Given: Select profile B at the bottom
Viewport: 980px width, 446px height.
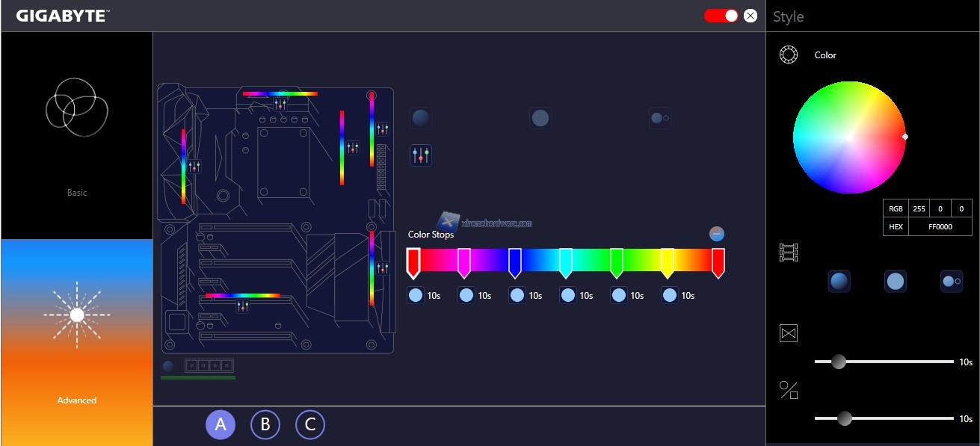Looking at the screenshot, I should pyautogui.click(x=265, y=424).
